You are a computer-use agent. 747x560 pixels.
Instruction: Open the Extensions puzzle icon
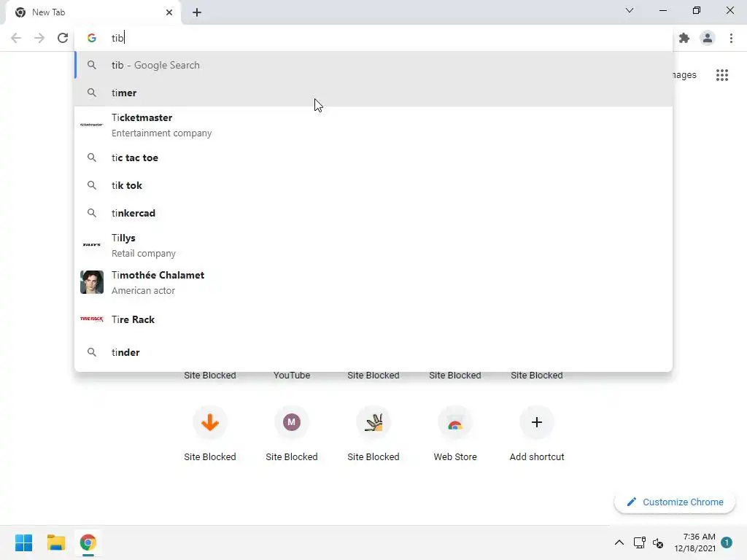(x=684, y=38)
